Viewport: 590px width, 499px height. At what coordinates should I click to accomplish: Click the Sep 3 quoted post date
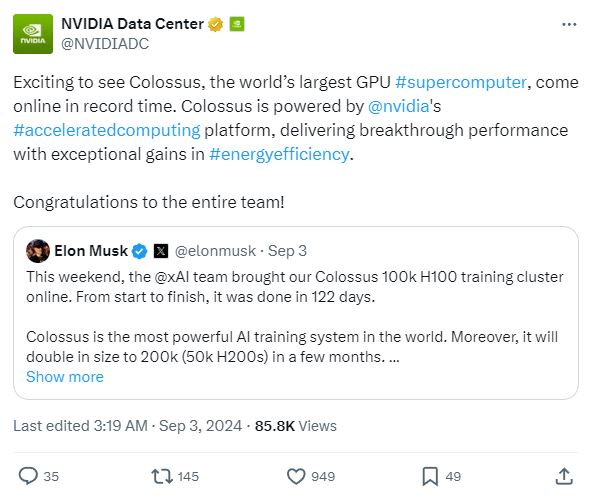(x=287, y=251)
